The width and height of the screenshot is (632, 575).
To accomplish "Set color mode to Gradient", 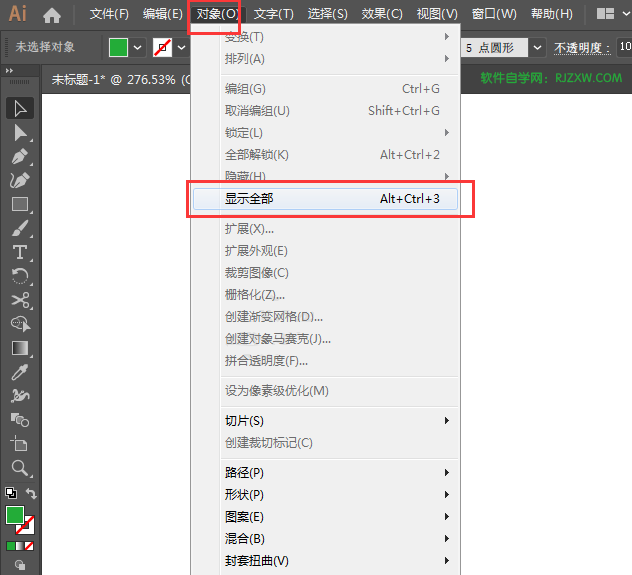I will point(20,546).
